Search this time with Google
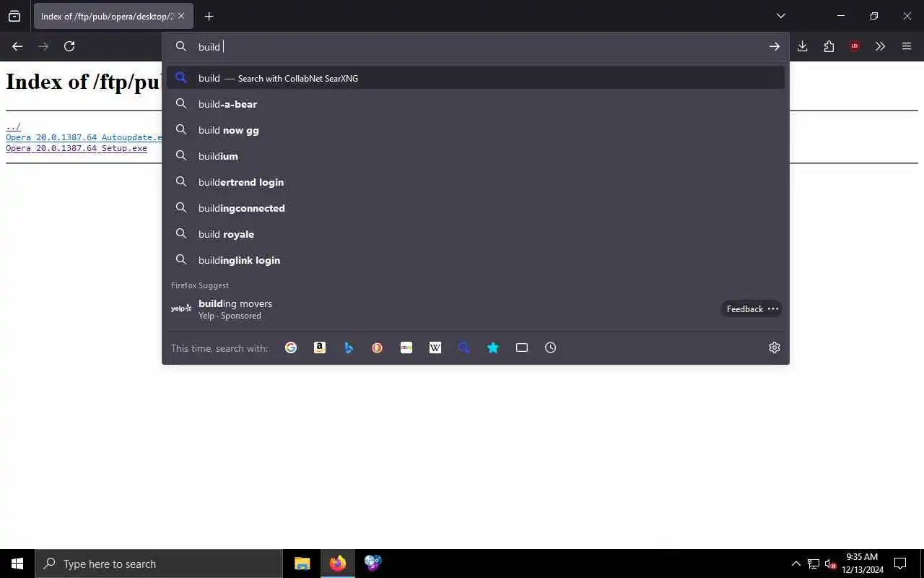 point(291,348)
